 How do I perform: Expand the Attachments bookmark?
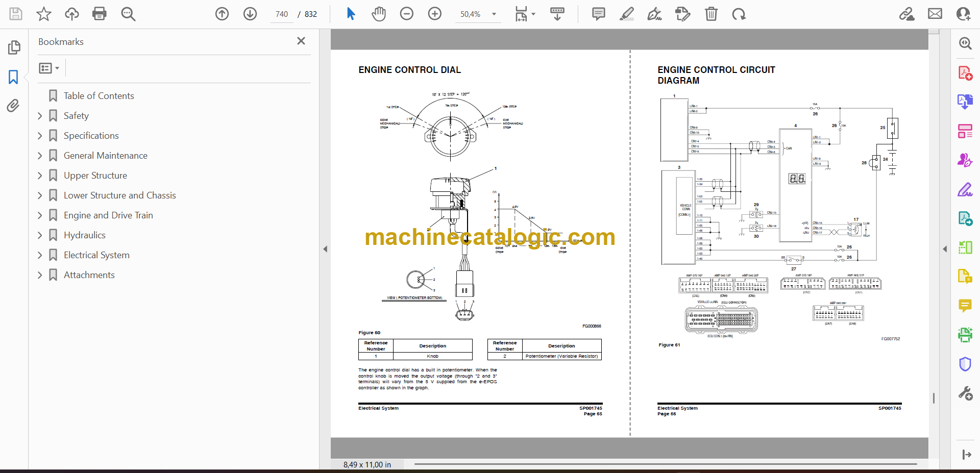tap(40, 275)
